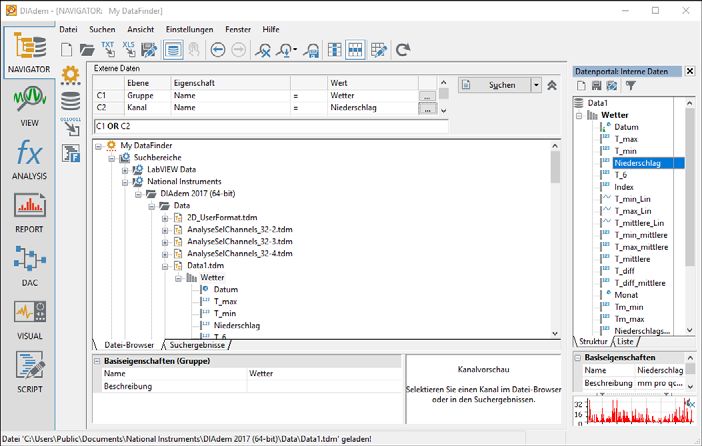Open the DAC panel
This screenshot has height=446, width=702.
coord(29,266)
